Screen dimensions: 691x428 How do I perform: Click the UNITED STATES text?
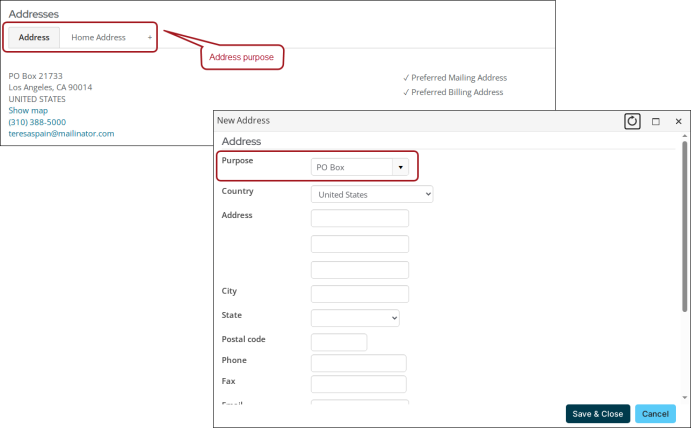37,99
